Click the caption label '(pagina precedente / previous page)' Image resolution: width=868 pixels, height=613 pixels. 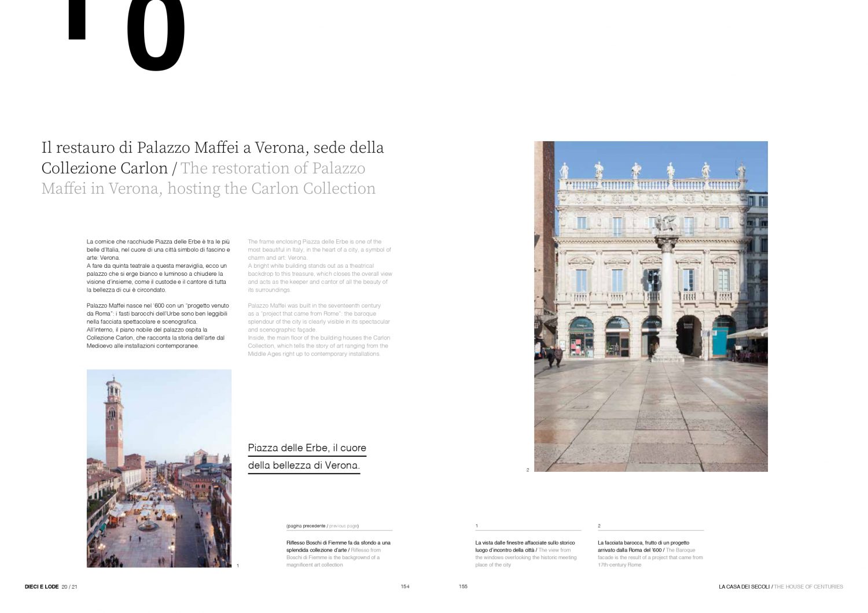pos(322,526)
